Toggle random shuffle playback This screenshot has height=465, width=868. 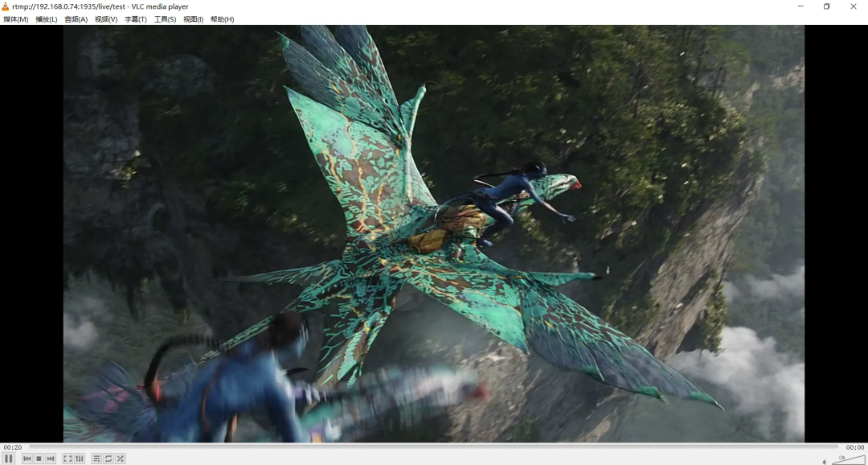[x=120, y=459]
